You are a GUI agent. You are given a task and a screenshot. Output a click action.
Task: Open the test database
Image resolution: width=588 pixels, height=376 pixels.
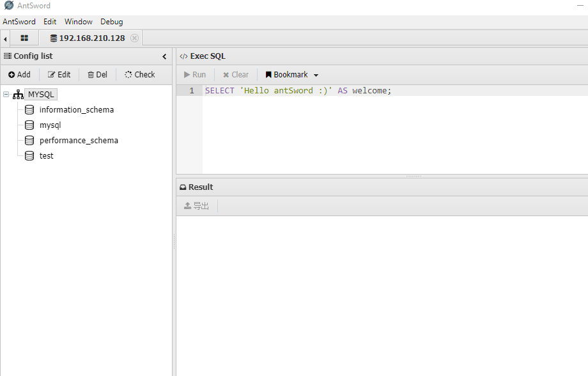coord(47,156)
